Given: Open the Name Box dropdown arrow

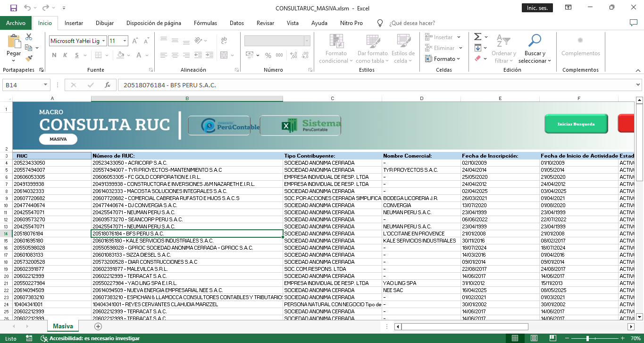Looking at the screenshot, I should click(x=46, y=85).
